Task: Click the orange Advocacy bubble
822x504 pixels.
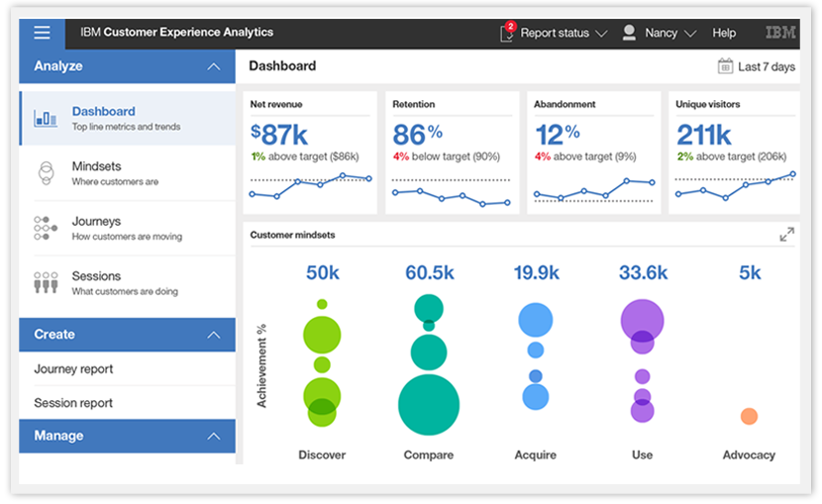Action: tap(749, 417)
